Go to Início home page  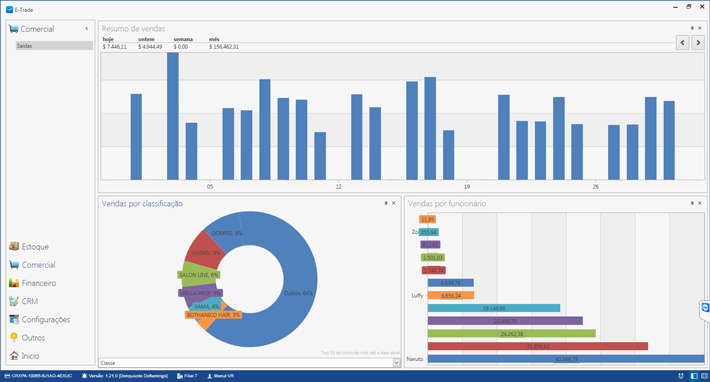24,356
